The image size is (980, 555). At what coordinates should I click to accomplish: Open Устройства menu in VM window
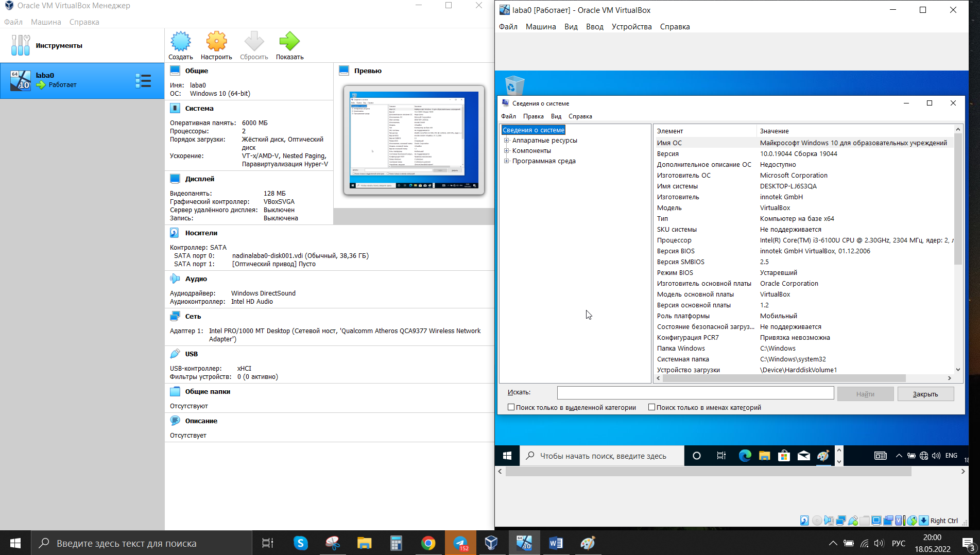pyautogui.click(x=631, y=27)
